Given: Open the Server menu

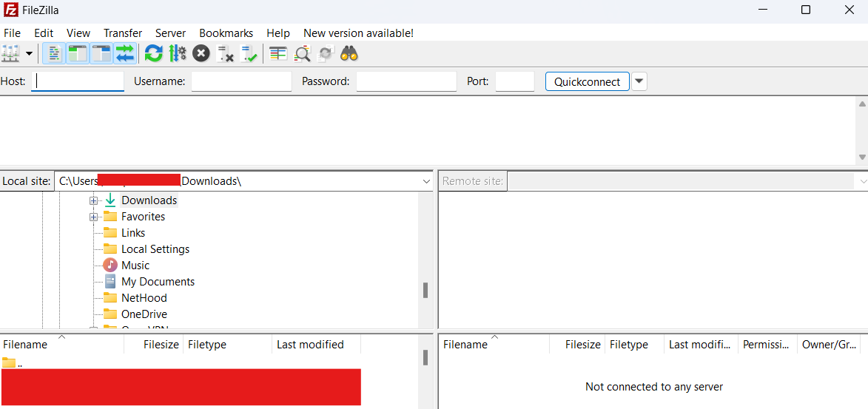Looking at the screenshot, I should 170,33.
